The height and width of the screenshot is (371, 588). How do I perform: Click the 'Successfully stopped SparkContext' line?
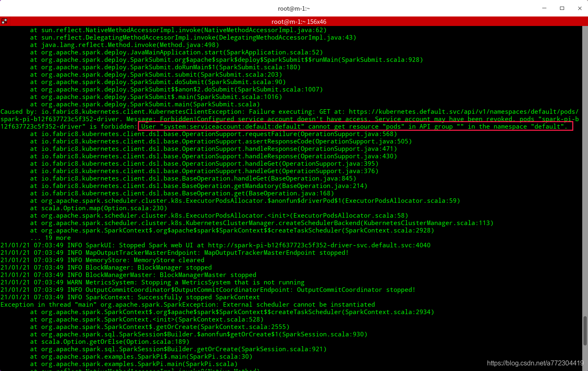pyautogui.click(x=130, y=297)
